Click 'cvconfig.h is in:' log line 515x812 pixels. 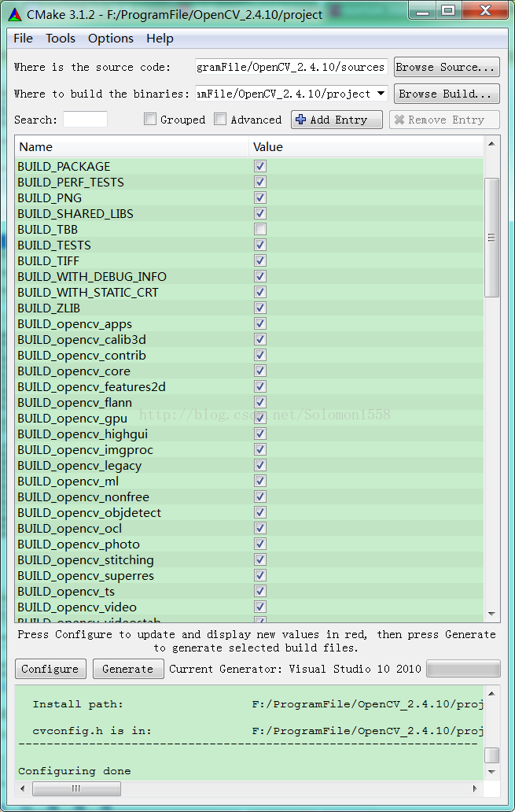tap(92, 731)
